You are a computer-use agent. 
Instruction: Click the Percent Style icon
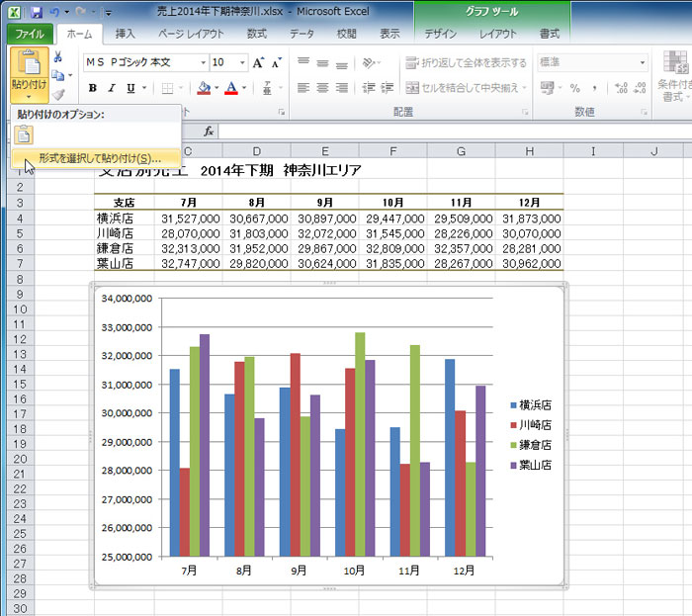(574, 88)
